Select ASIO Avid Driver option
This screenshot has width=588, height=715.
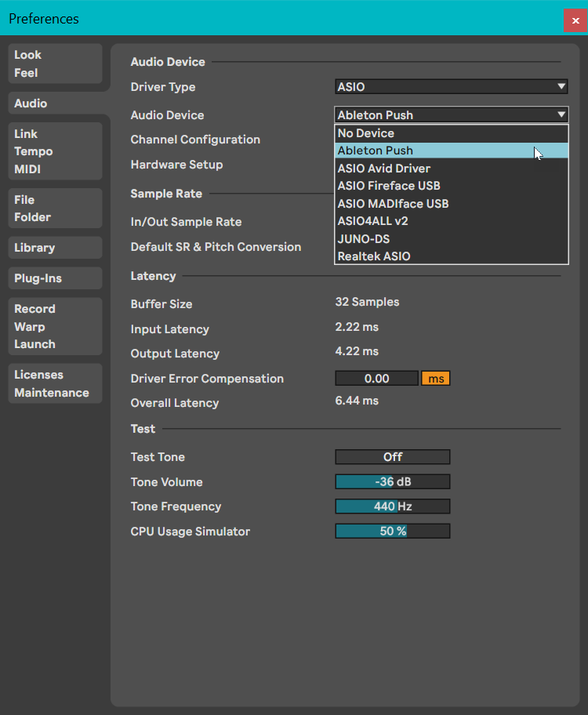[451, 169]
